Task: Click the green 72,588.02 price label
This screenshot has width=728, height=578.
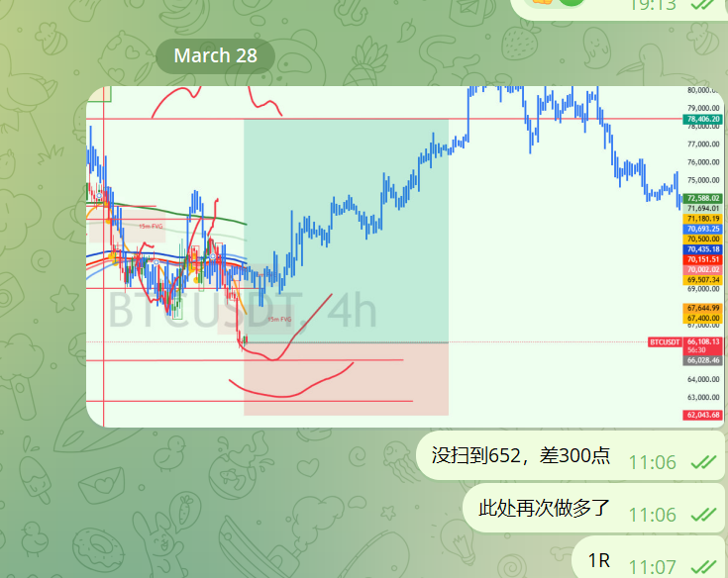Action: pos(702,198)
